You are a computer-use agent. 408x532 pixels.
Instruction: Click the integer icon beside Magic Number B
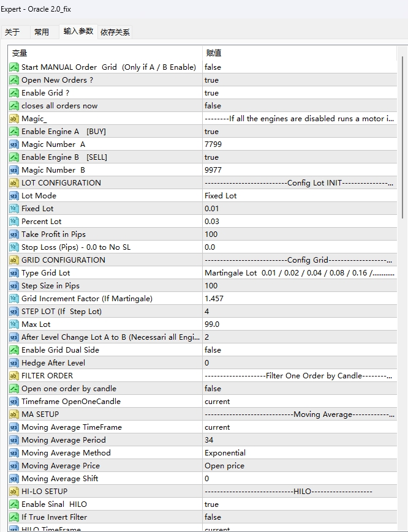tap(14, 170)
